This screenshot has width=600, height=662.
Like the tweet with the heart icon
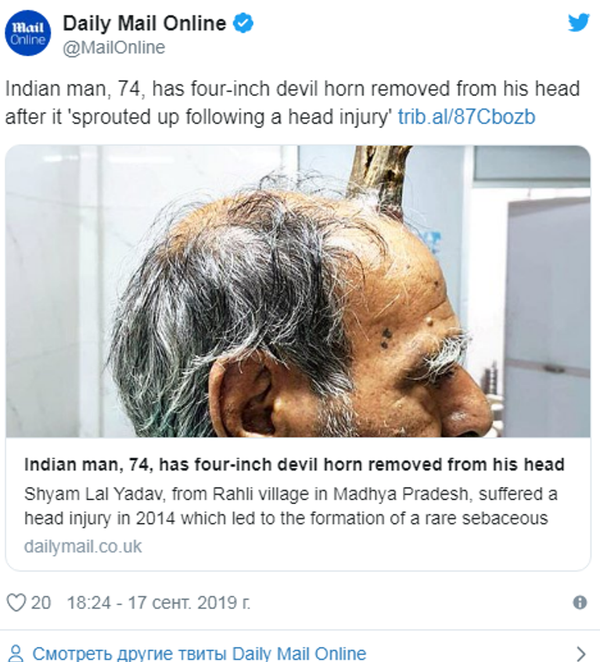coord(16,602)
